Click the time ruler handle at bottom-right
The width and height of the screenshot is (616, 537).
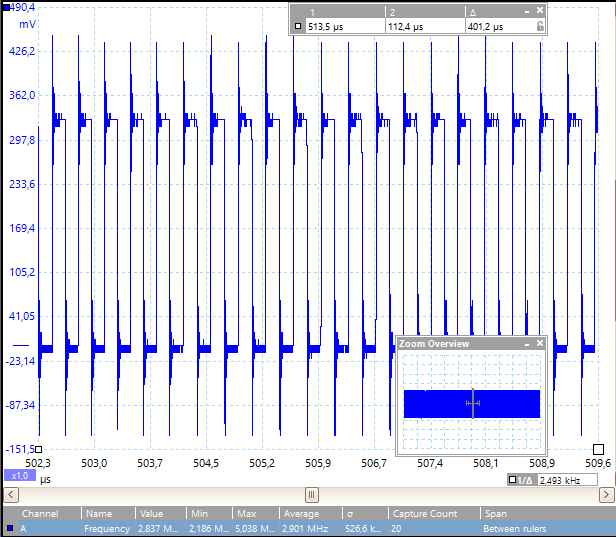click(x=598, y=449)
